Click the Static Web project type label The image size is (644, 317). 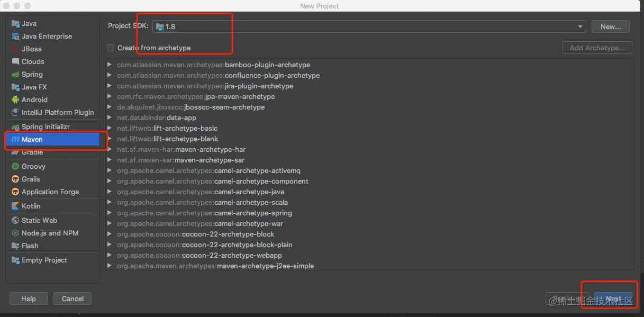pos(39,221)
